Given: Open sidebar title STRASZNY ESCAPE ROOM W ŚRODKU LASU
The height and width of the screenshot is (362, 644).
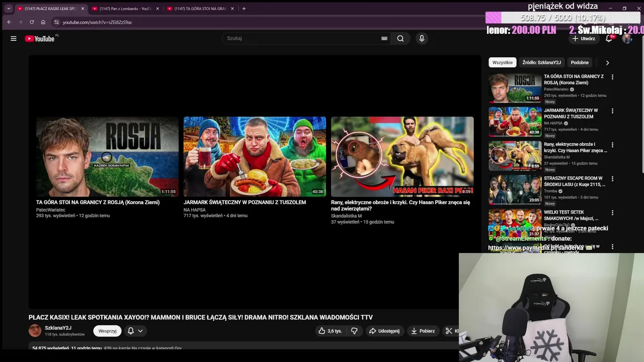Looking at the screenshot, I should [574, 181].
